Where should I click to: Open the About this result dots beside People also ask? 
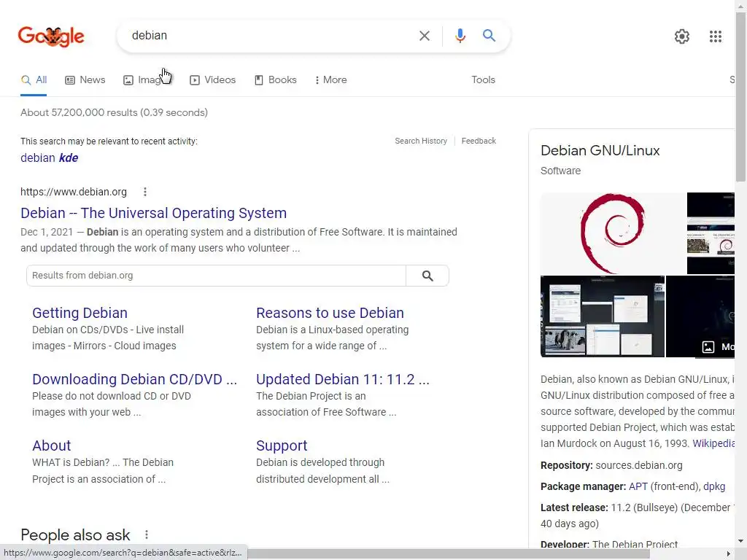[x=146, y=534]
